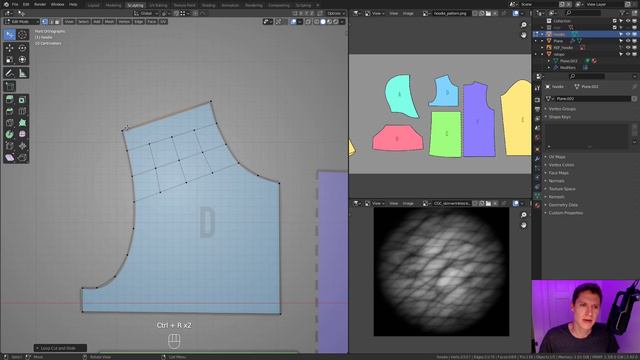Open Object Data properties tab icon
The width and height of the screenshot is (640, 360).
pyautogui.click(x=537, y=196)
